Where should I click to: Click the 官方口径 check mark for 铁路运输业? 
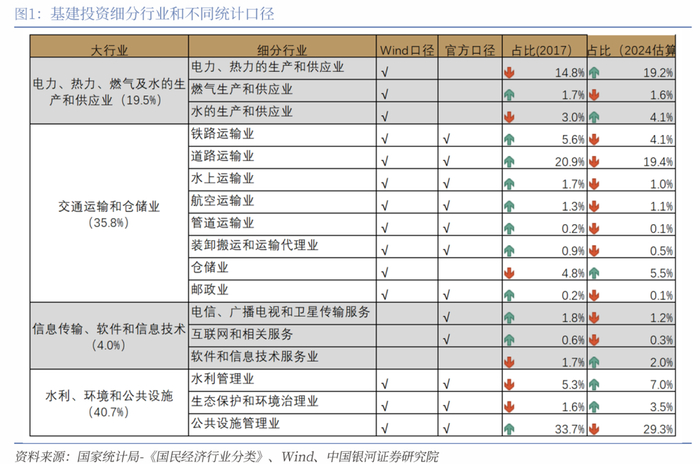tap(446, 139)
